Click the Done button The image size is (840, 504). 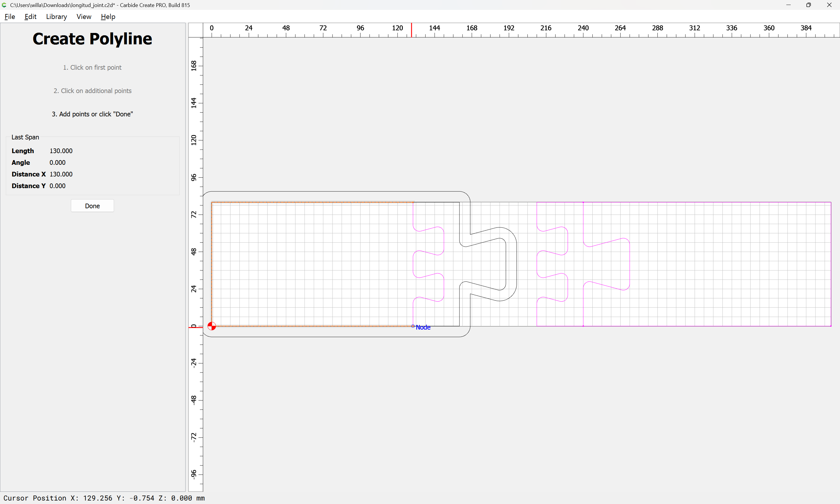click(x=92, y=206)
